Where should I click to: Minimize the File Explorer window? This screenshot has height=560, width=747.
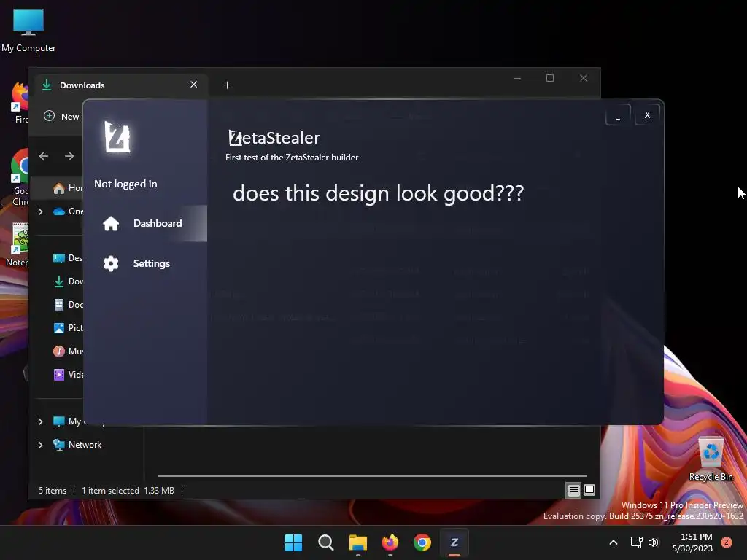coord(517,78)
